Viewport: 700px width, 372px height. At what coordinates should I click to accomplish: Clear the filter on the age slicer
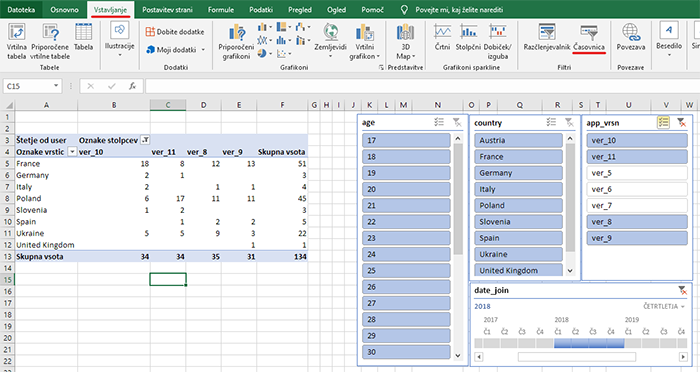pyautogui.click(x=457, y=122)
